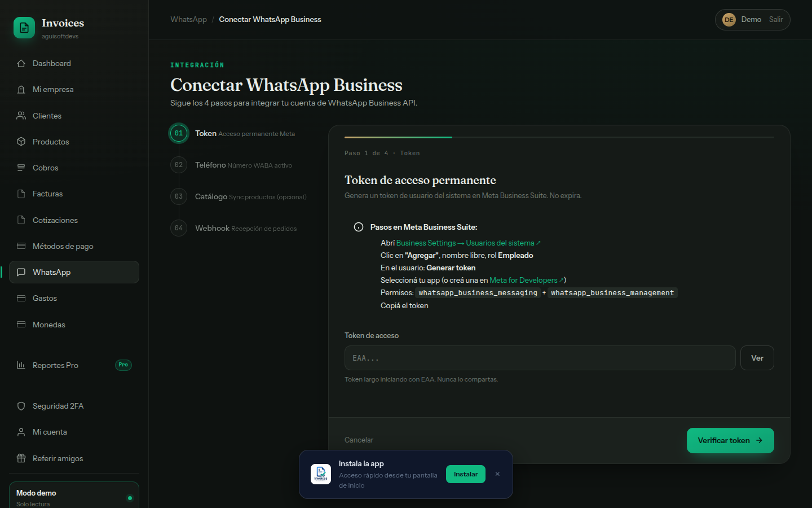Click the Invoices app icon in install banner

[321, 474]
